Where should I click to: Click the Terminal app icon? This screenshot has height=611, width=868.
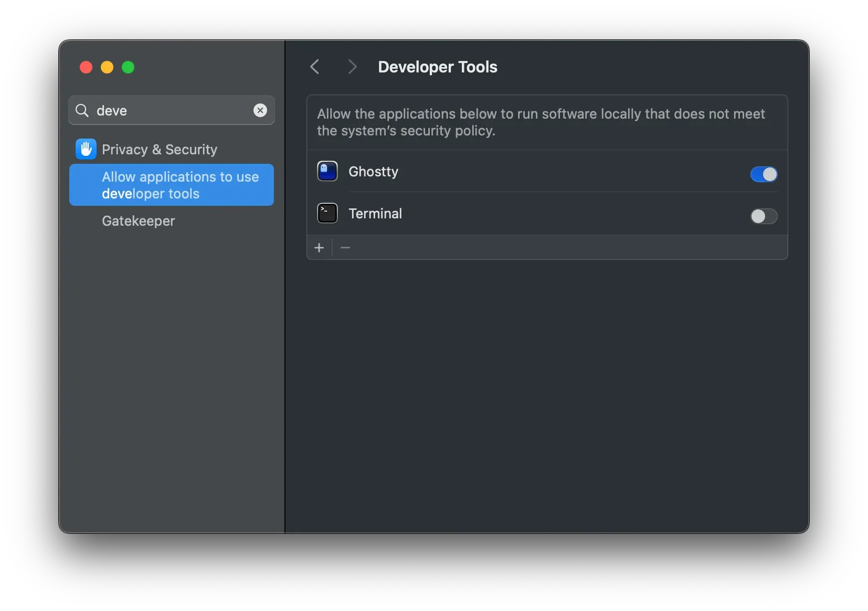click(x=326, y=213)
